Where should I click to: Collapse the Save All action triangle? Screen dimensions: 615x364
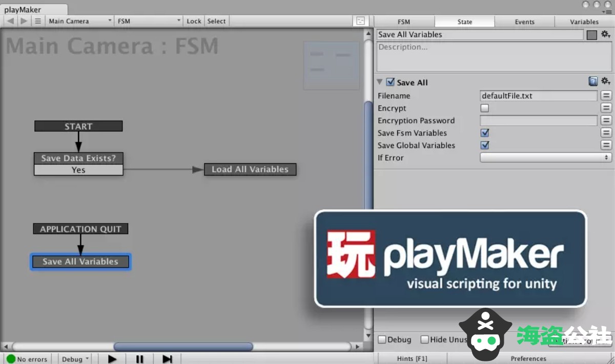(380, 82)
